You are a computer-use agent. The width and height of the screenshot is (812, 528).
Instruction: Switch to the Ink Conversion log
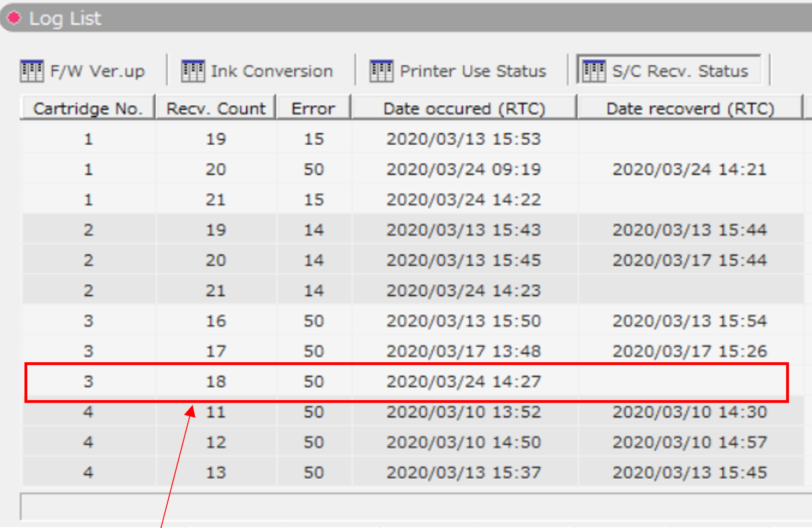tap(271, 71)
